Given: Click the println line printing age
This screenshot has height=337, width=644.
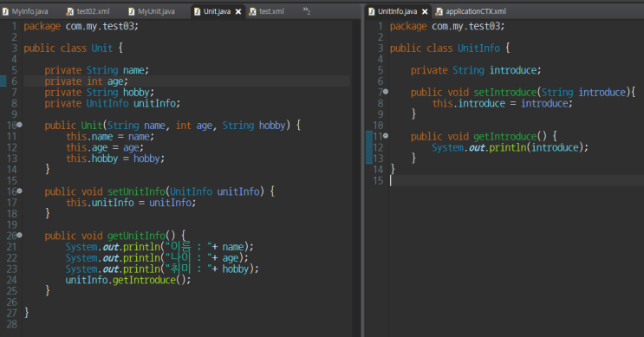Looking at the screenshot, I should click(157, 258).
